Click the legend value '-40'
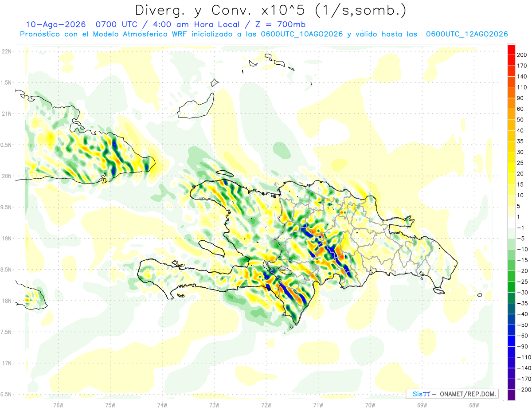 click(523, 314)
